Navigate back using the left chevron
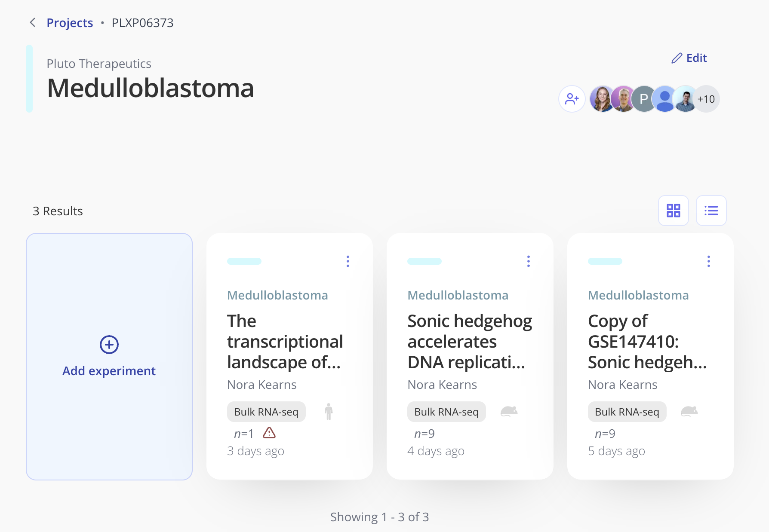769x532 pixels. pos(32,22)
